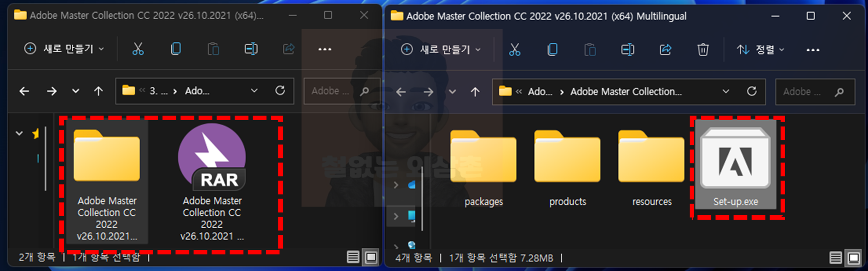Select the RAR archive Adobe Master Collection file

click(212, 183)
